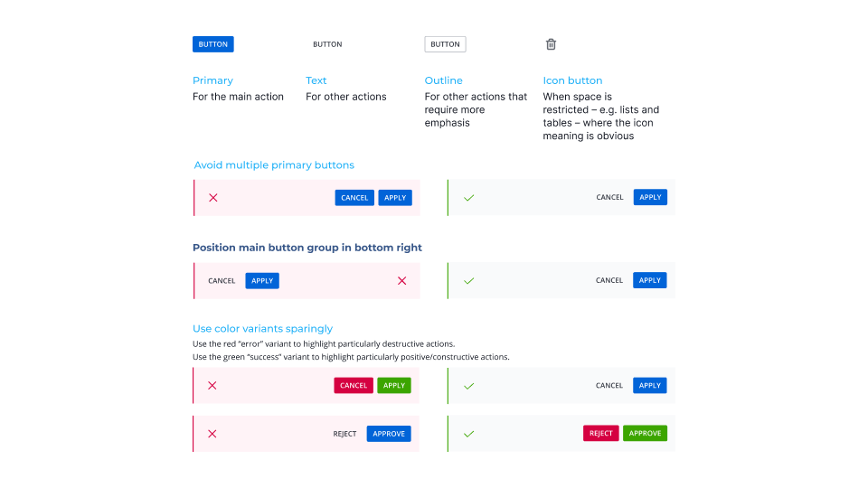Image resolution: width=868 pixels, height=488 pixels.
Task: Click the red REJECT button
Action: pyautogui.click(x=600, y=433)
